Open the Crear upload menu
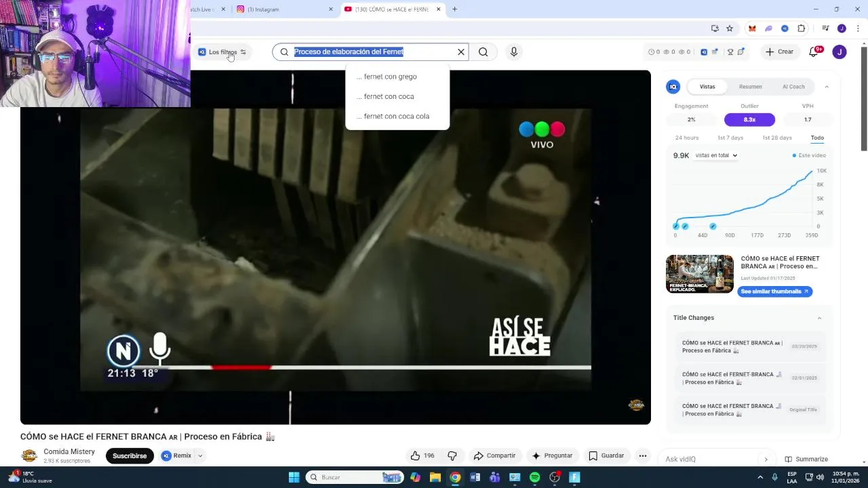The width and height of the screenshot is (868, 488). [x=779, y=52]
